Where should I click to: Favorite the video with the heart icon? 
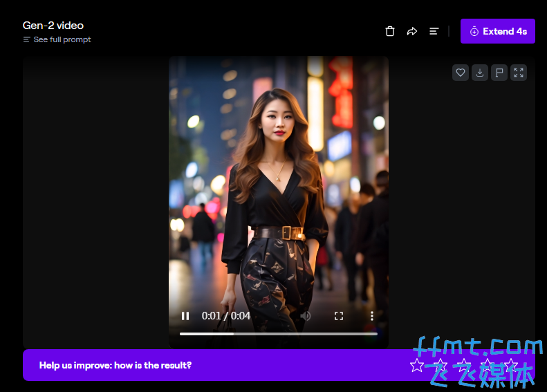coord(461,73)
